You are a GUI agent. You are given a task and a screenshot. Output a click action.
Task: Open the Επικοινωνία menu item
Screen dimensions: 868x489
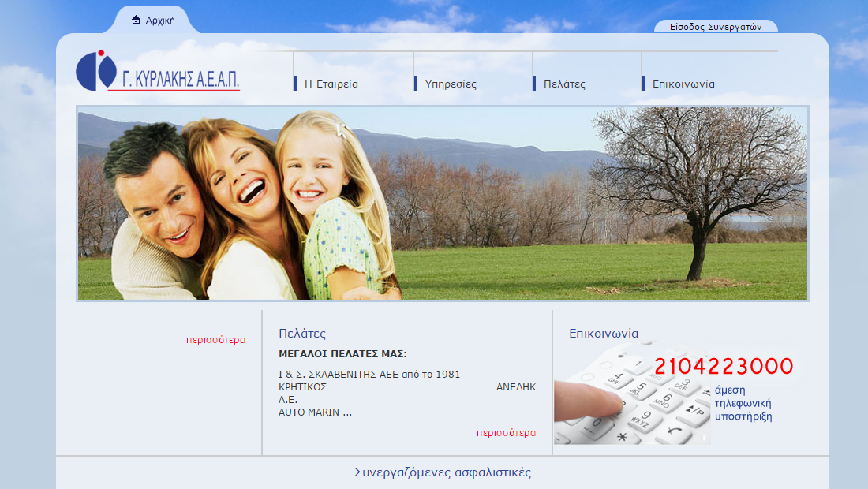pyautogui.click(x=683, y=84)
